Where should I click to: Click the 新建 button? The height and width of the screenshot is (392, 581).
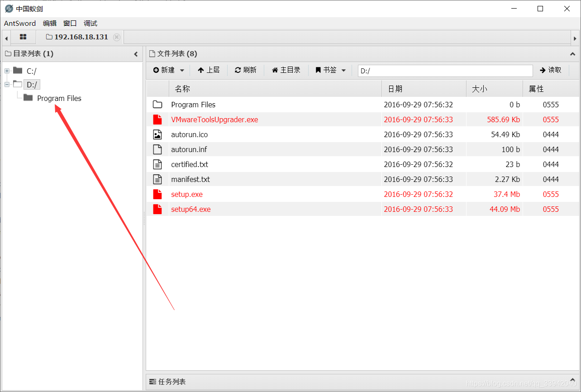[164, 70]
